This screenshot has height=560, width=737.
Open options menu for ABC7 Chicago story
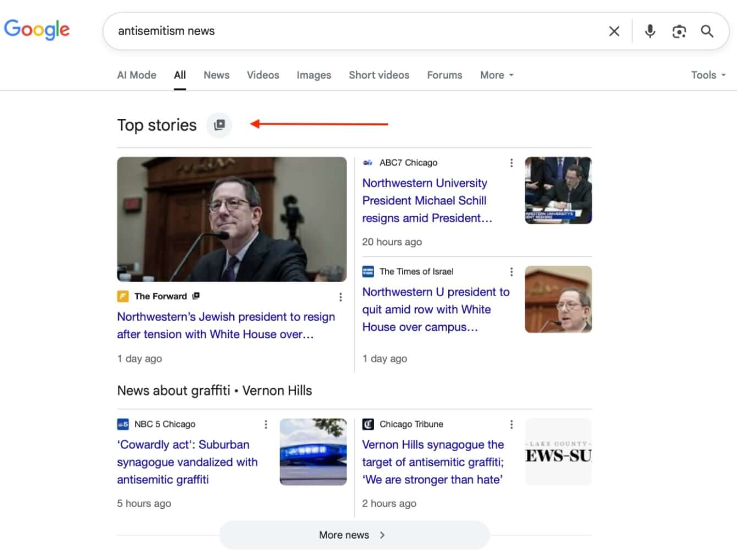pyautogui.click(x=511, y=163)
